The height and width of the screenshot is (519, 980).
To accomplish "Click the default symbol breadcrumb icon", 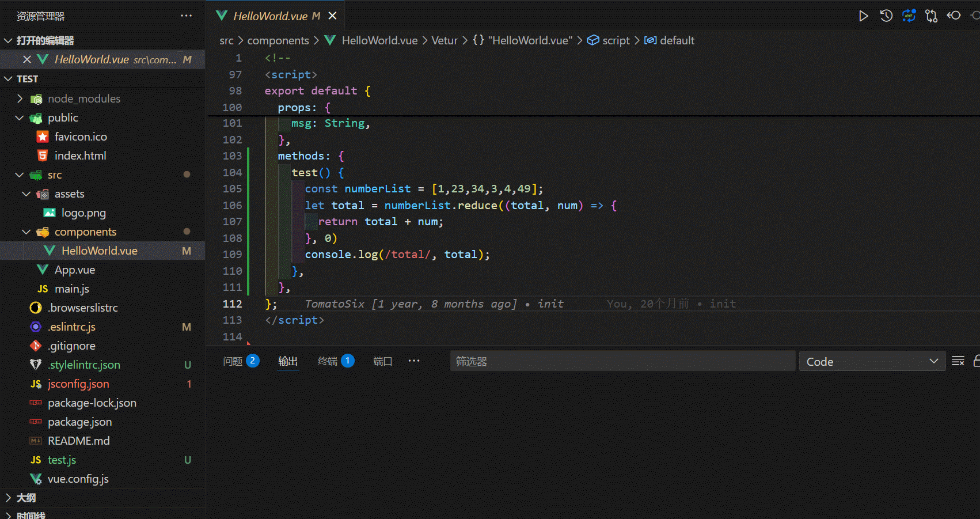I will click(650, 40).
